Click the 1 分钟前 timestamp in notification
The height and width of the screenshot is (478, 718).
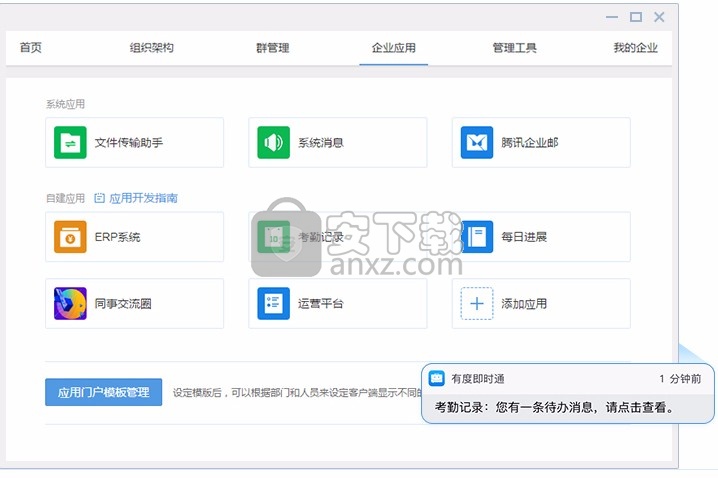tap(680, 379)
